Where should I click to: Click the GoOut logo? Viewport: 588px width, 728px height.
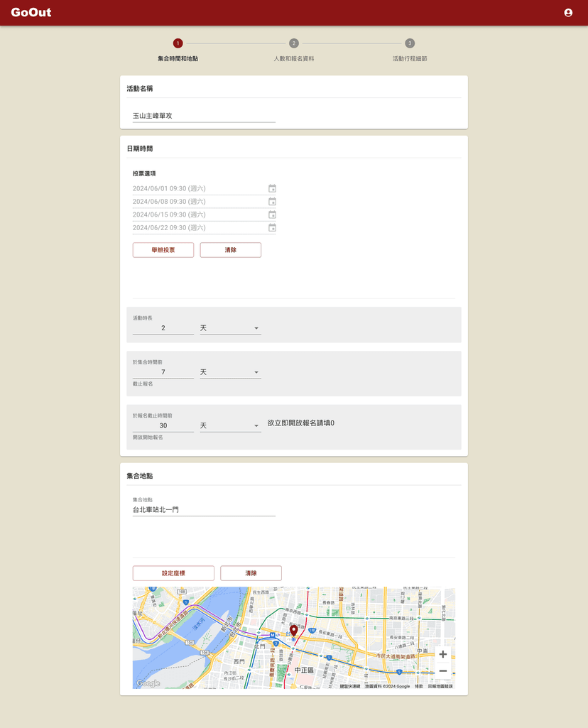[31, 13]
